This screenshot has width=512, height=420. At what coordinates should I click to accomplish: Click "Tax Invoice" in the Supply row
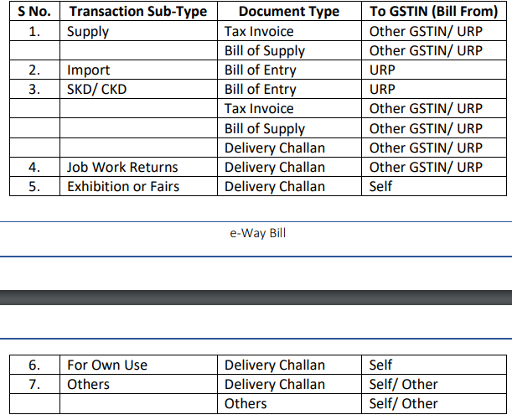(259, 32)
